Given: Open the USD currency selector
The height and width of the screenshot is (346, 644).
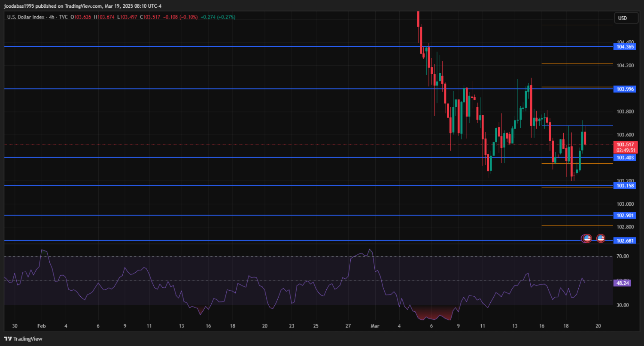Looking at the screenshot, I should [622, 18].
